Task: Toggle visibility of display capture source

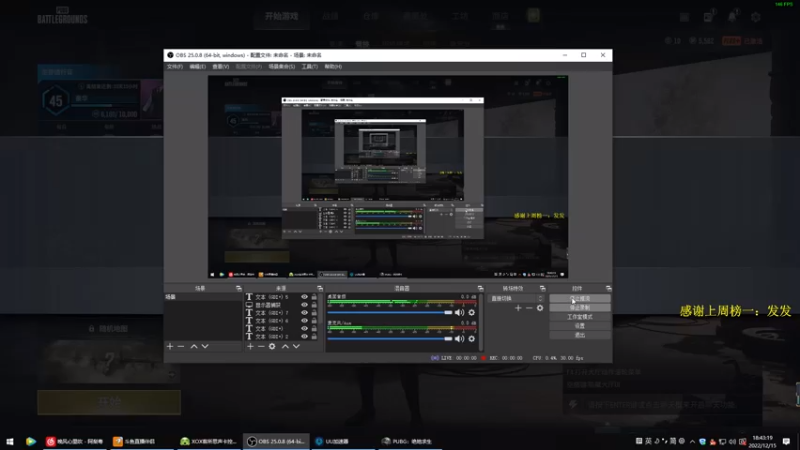Action: [304, 305]
